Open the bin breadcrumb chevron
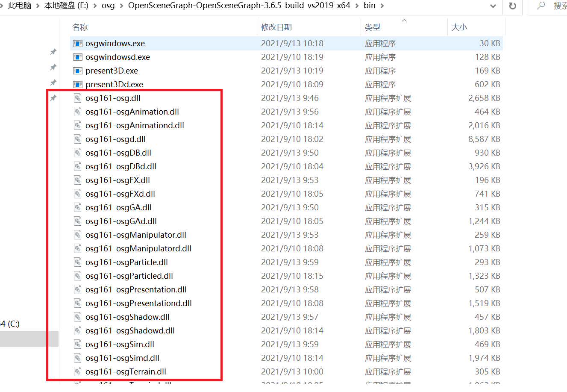The width and height of the screenshot is (567, 392). coord(381,6)
